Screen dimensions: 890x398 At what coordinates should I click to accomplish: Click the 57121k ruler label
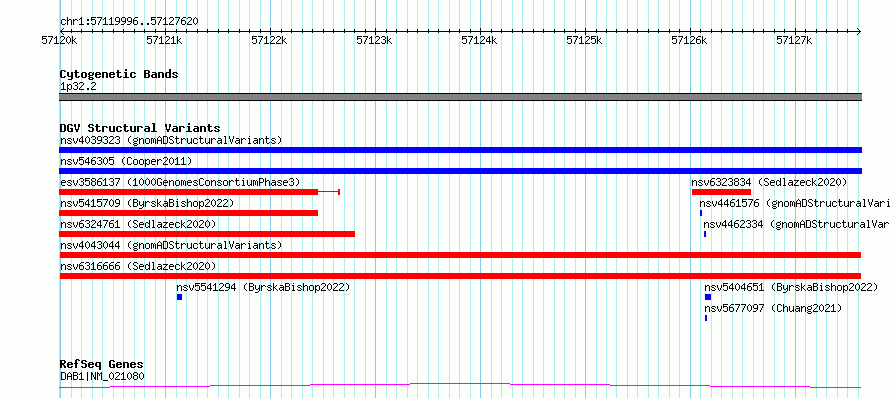coord(164,40)
